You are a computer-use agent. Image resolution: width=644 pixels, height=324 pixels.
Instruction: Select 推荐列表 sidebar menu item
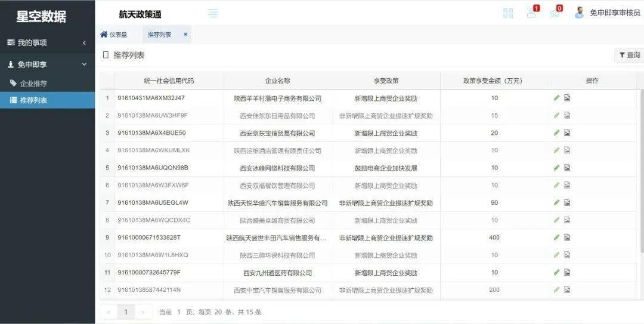[33, 100]
